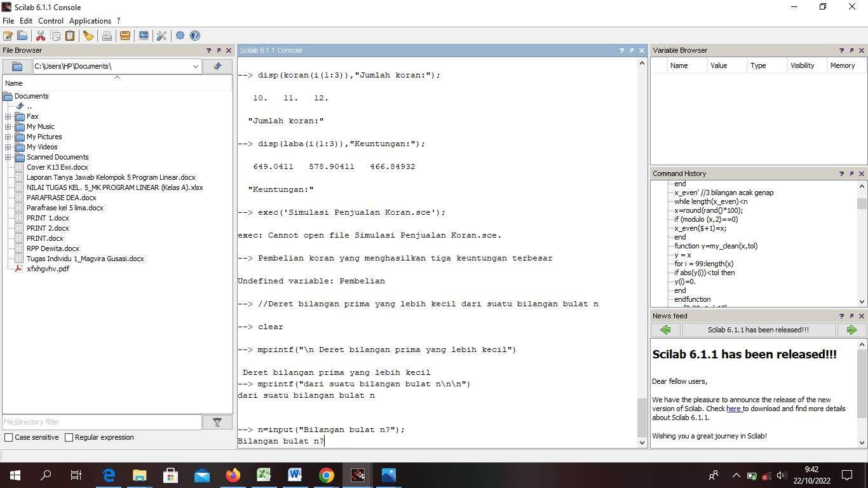Click News feed scrollbar down arrow
This screenshot has width=868, height=488.
[x=862, y=443]
